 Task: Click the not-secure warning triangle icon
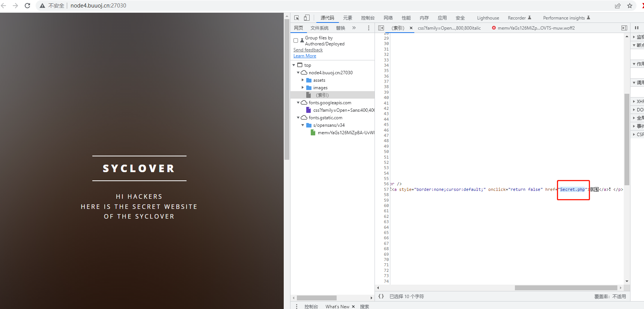coord(42,6)
